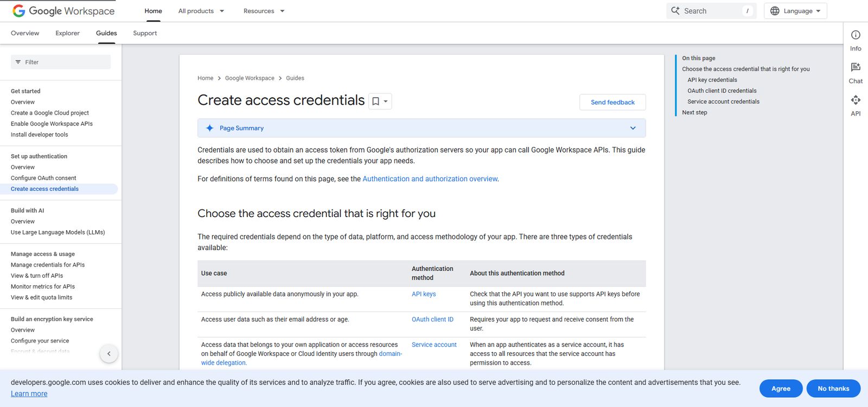Screen dimensions: 868x407
Task: Open Overview under Set up authentication
Action: tap(23, 167)
